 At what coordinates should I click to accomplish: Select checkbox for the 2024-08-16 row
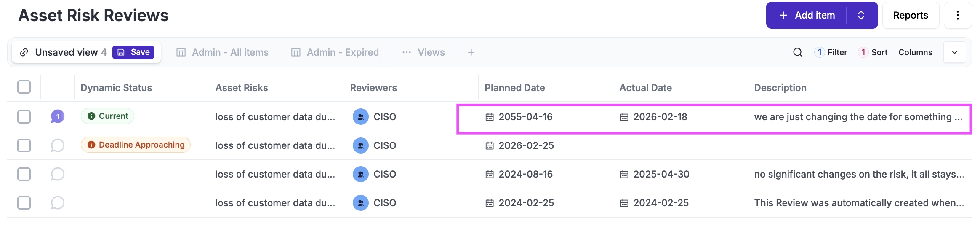pos(24,174)
